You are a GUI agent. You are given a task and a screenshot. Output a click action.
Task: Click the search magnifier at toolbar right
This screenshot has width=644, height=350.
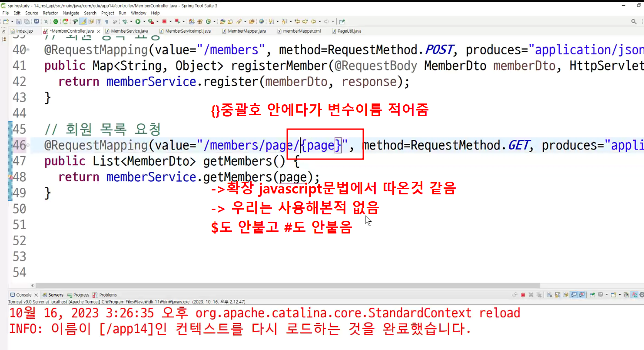coord(634,21)
